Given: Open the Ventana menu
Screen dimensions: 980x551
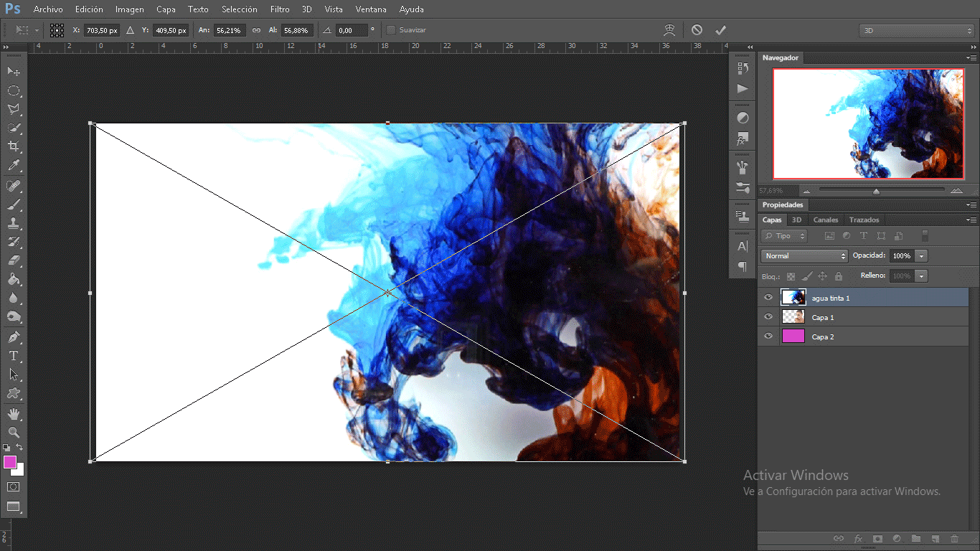Looking at the screenshot, I should click(371, 9).
